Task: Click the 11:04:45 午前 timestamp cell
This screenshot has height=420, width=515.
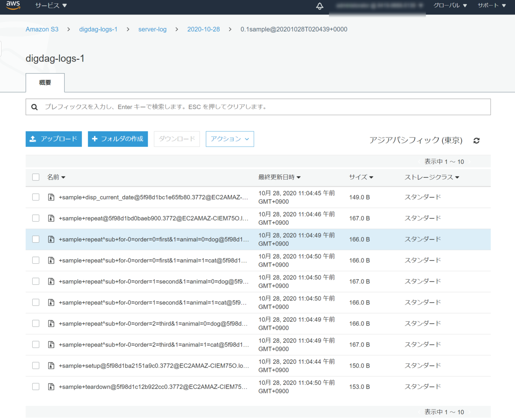Action: (297, 197)
